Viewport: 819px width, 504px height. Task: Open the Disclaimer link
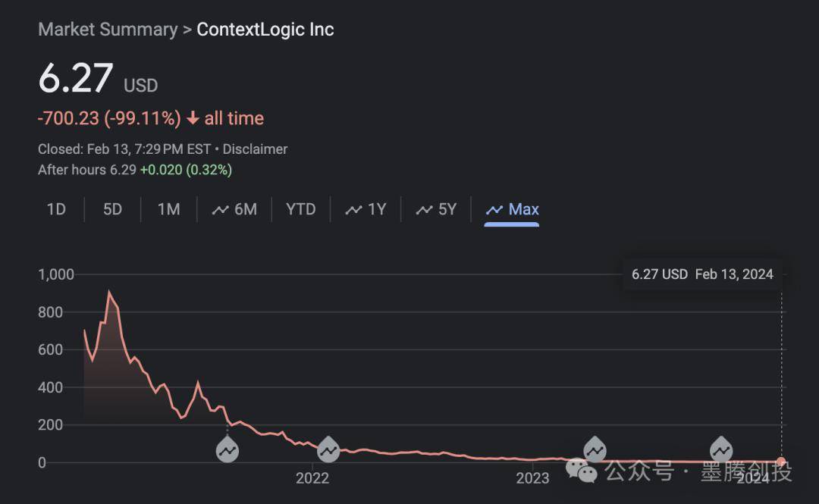coord(255,149)
